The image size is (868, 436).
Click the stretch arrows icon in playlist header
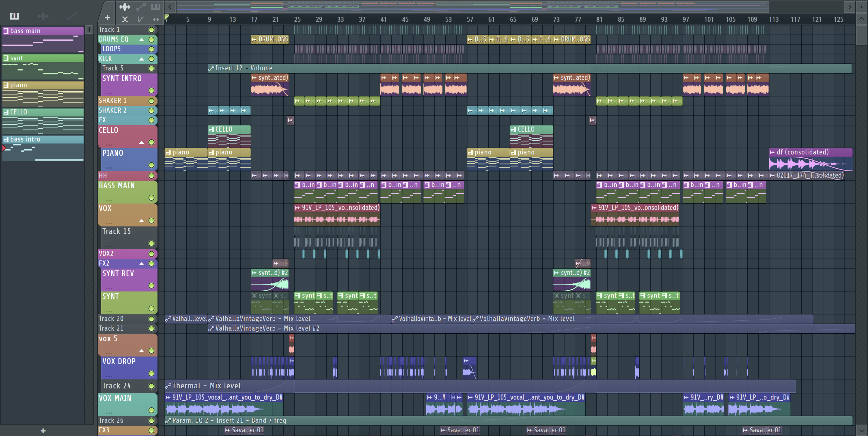coord(156,19)
